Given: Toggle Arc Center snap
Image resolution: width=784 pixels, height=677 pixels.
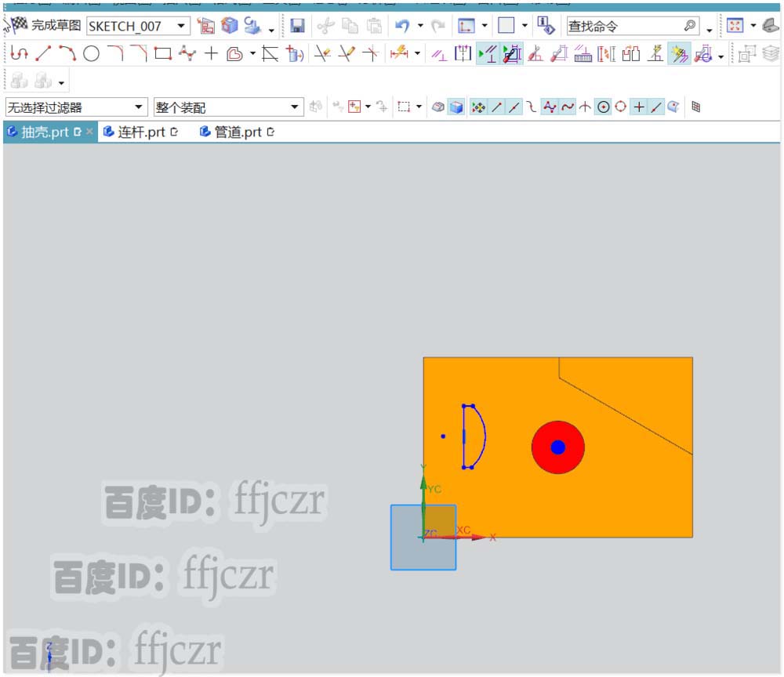Looking at the screenshot, I should 604,107.
